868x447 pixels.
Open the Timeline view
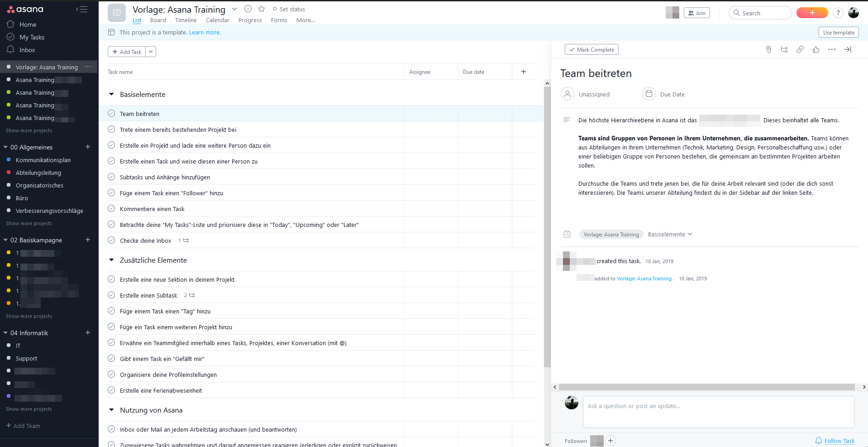coord(186,20)
